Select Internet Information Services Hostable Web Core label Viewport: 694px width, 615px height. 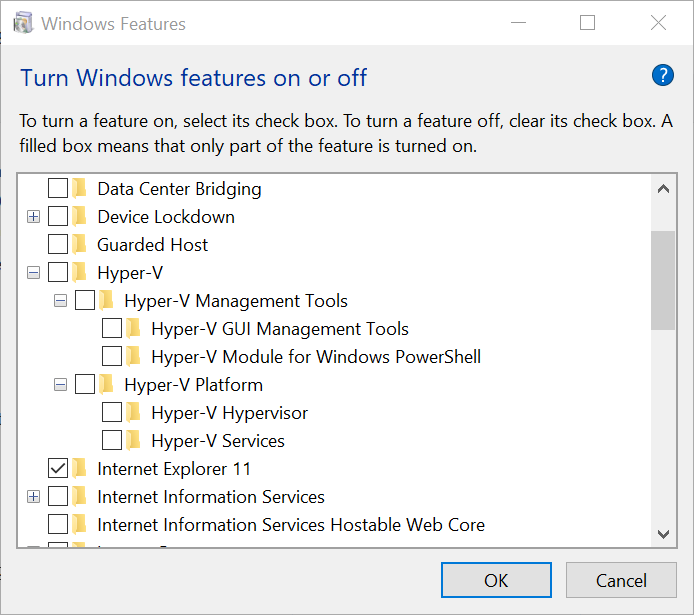tap(291, 525)
